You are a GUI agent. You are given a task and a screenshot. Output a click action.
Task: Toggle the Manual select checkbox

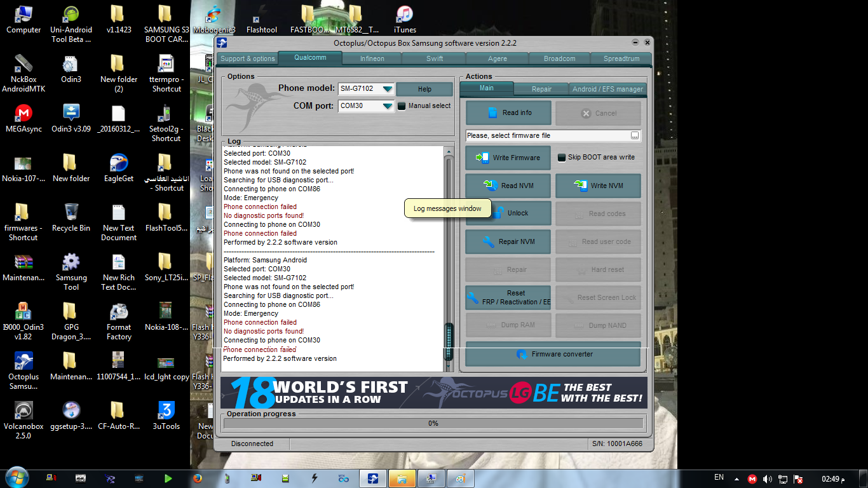tap(402, 106)
